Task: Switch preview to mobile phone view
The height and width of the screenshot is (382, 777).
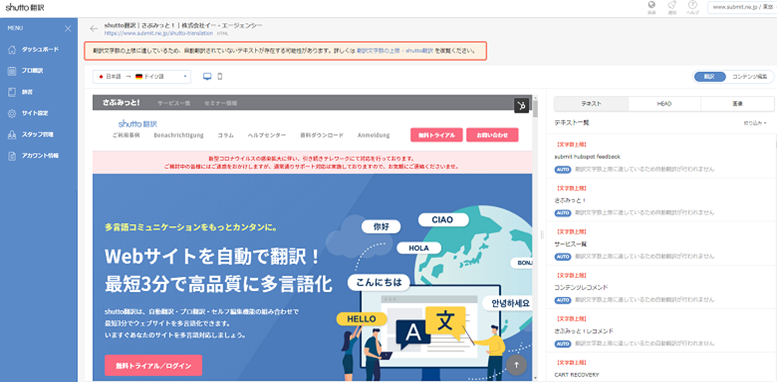Action: click(220, 76)
